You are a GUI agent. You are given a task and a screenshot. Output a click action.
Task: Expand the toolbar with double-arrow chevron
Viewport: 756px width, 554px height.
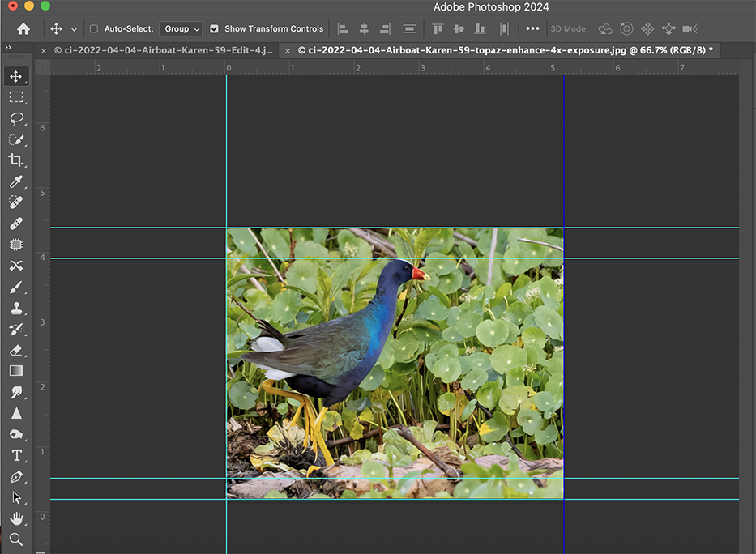pos(8,48)
